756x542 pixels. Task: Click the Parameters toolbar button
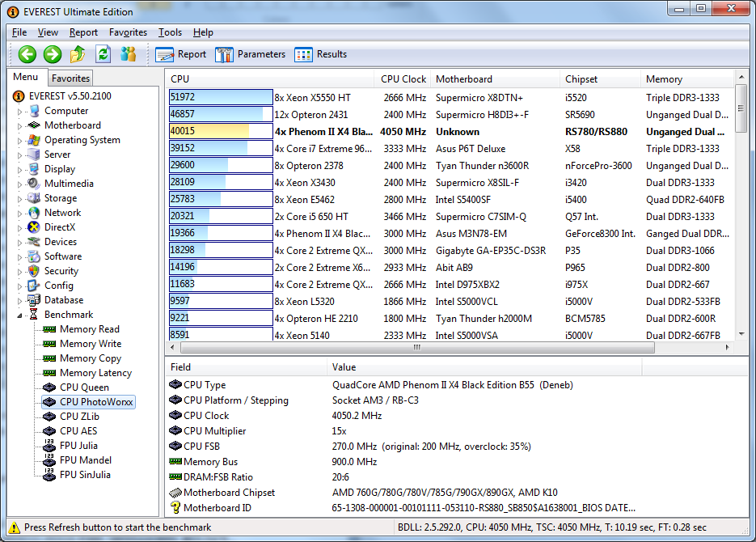point(251,54)
